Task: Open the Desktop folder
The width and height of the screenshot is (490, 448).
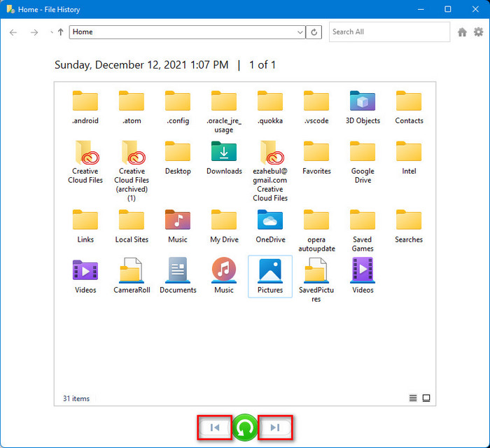Action: point(178,157)
